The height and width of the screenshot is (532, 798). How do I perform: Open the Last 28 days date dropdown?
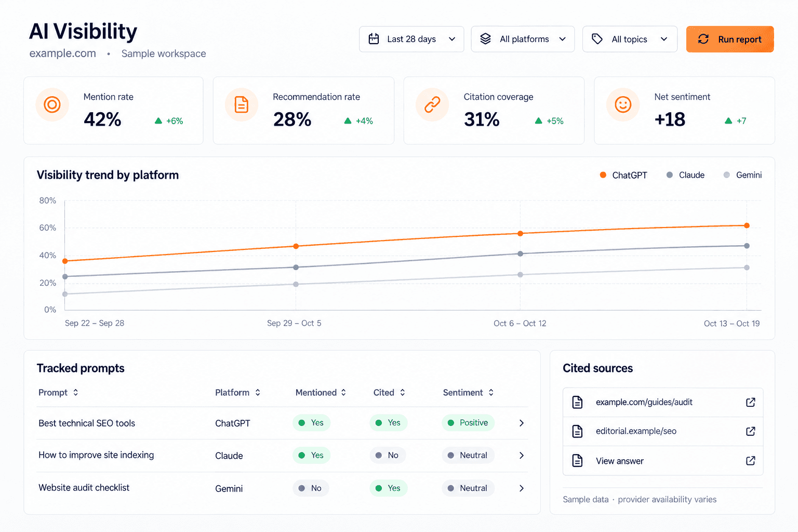(x=411, y=39)
